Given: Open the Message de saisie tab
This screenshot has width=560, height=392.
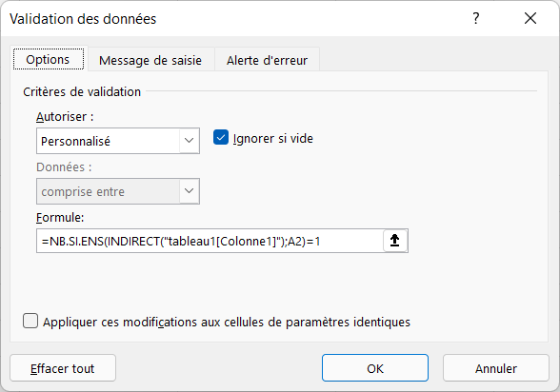Looking at the screenshot, I should (x=150, y=60).
